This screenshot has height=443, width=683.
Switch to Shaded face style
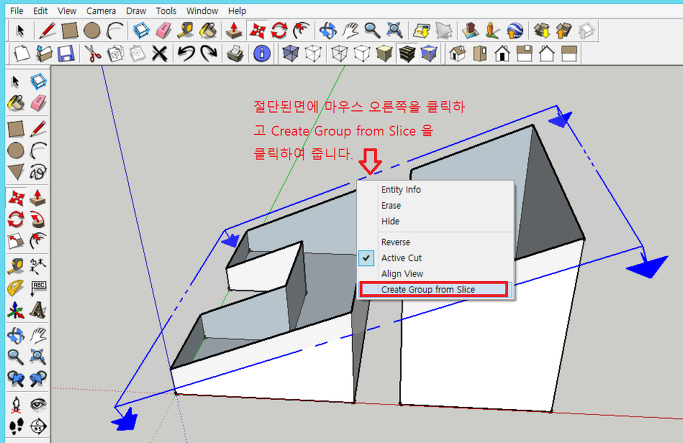coord(384,54)
